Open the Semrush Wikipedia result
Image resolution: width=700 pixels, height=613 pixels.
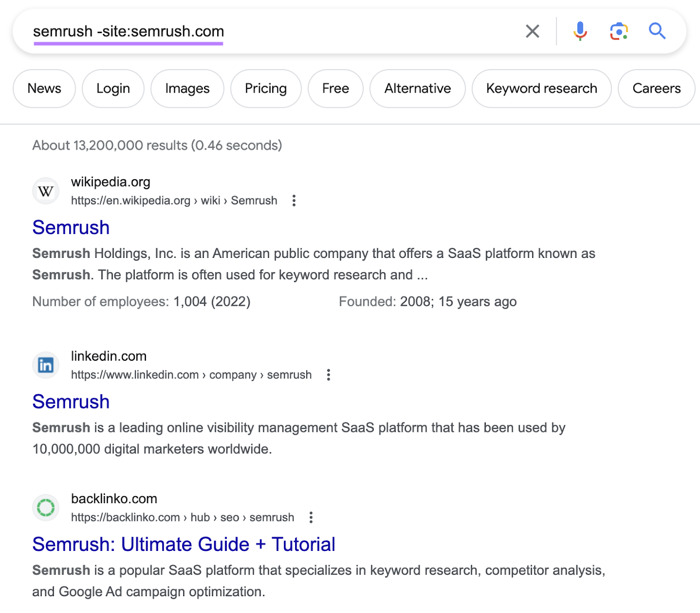[71, 227]
